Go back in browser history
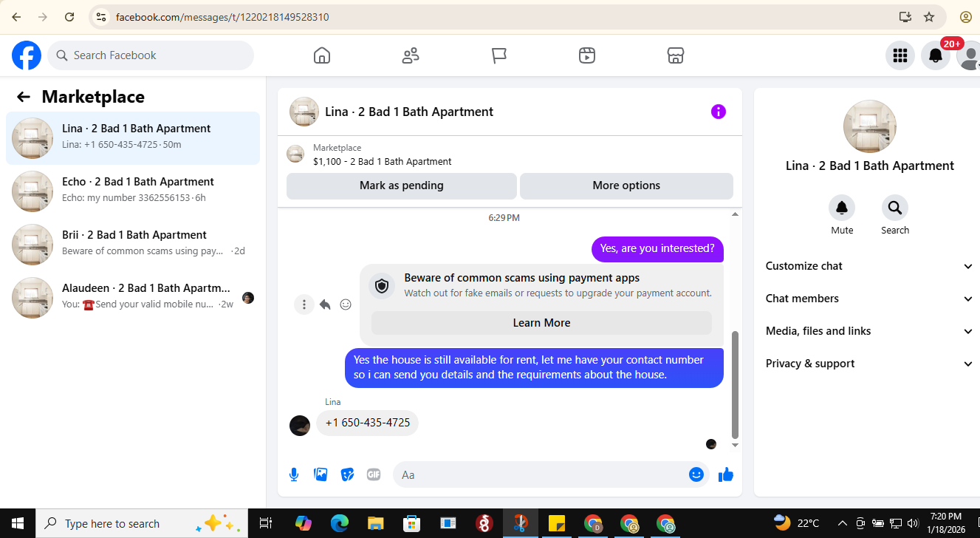The image size is (980, 538). [x=16, y=16]
